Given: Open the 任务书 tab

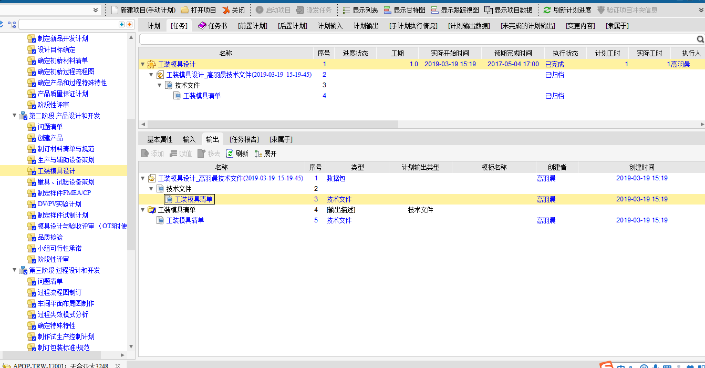Looking at the screenshot, I should [213, 26].
